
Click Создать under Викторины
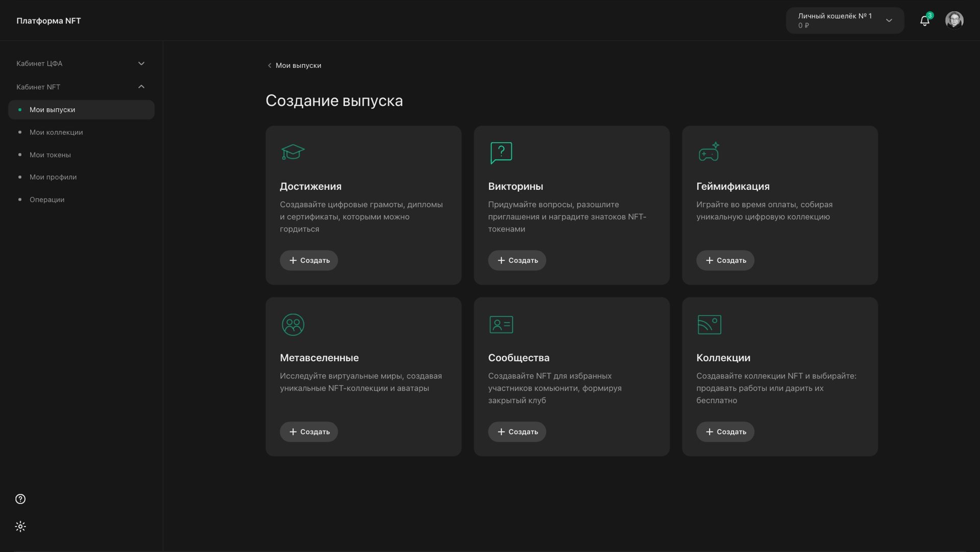tap(517, 260)
